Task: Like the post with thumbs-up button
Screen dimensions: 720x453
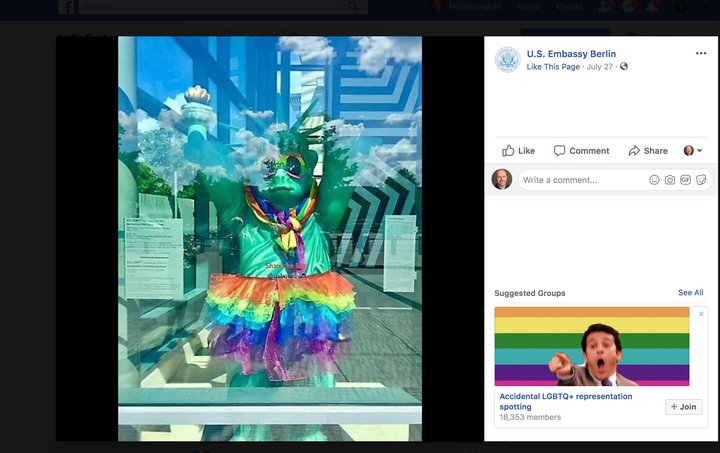Action: (518, 151)
